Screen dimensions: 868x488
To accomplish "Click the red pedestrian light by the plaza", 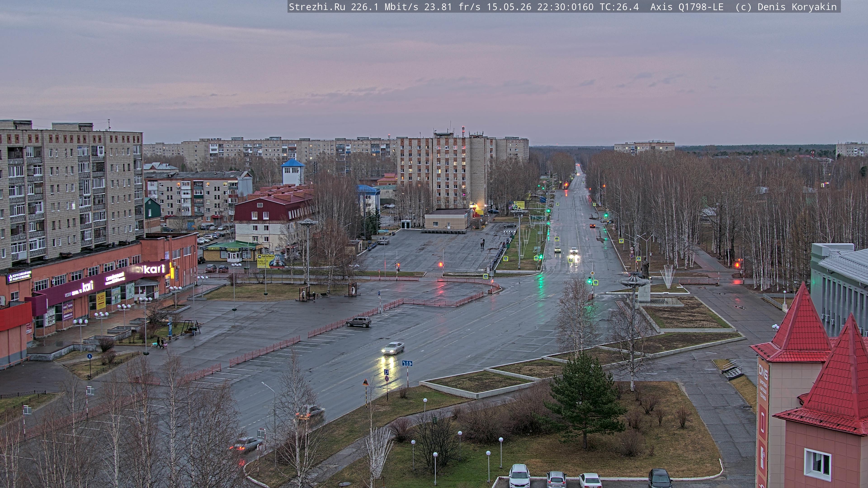I will point(441,264).
